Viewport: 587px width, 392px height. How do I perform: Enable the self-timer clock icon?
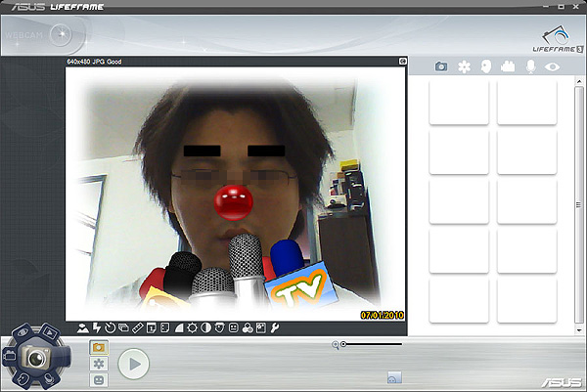[x=110, y=328]
